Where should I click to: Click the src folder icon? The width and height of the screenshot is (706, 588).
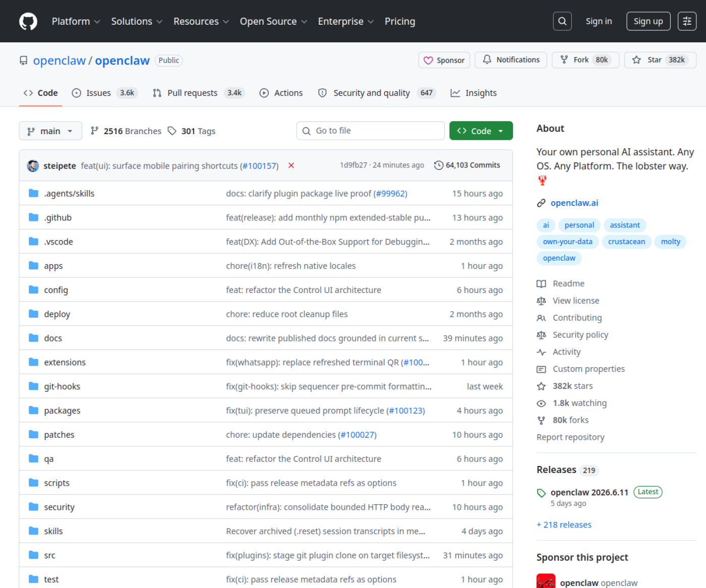pos(34,555)
